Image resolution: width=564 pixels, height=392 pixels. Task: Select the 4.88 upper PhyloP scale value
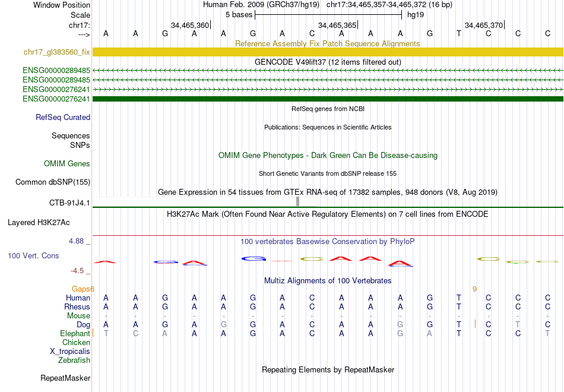coord(76,241)
